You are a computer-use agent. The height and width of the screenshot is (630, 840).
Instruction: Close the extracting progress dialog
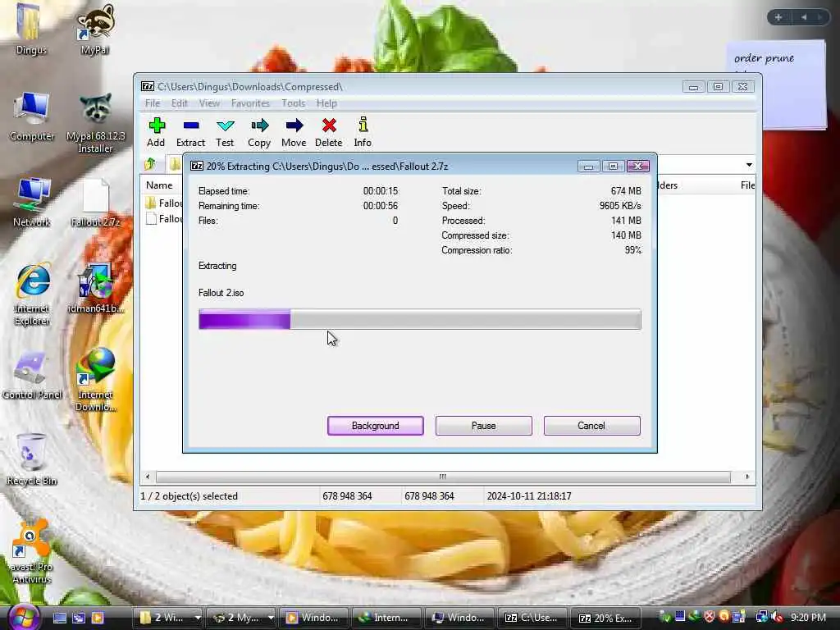coord(638,166)
